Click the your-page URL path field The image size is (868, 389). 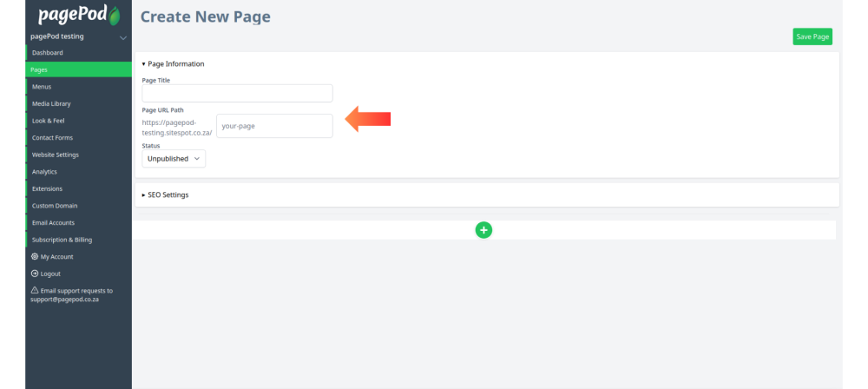(x=274, y=126)
